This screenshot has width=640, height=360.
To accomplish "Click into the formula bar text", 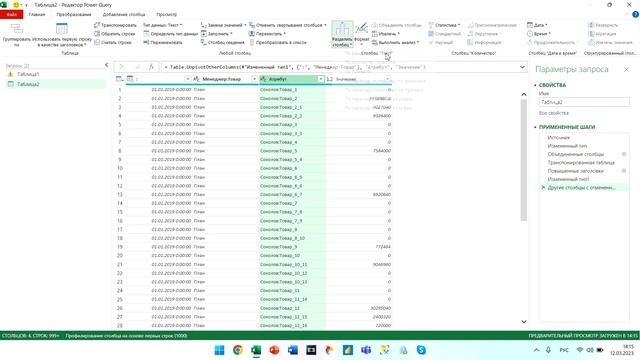I will click(339, 67).
